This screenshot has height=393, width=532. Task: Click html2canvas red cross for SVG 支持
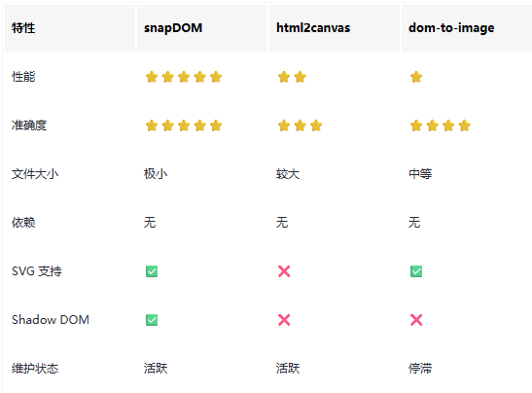(x=284, y=271)
